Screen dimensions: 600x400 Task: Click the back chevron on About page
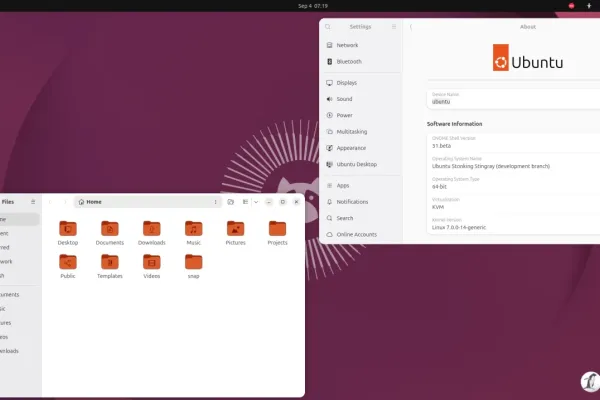pos(411,27)
